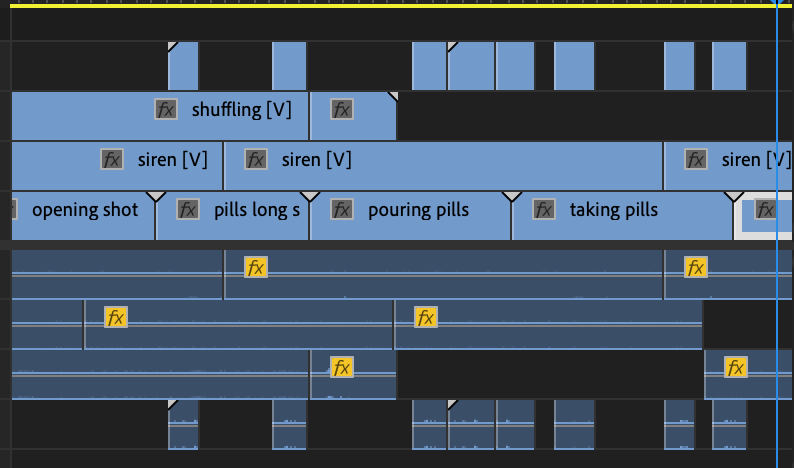Click the fx badge on the pouring pills clip

coord(342,209)
